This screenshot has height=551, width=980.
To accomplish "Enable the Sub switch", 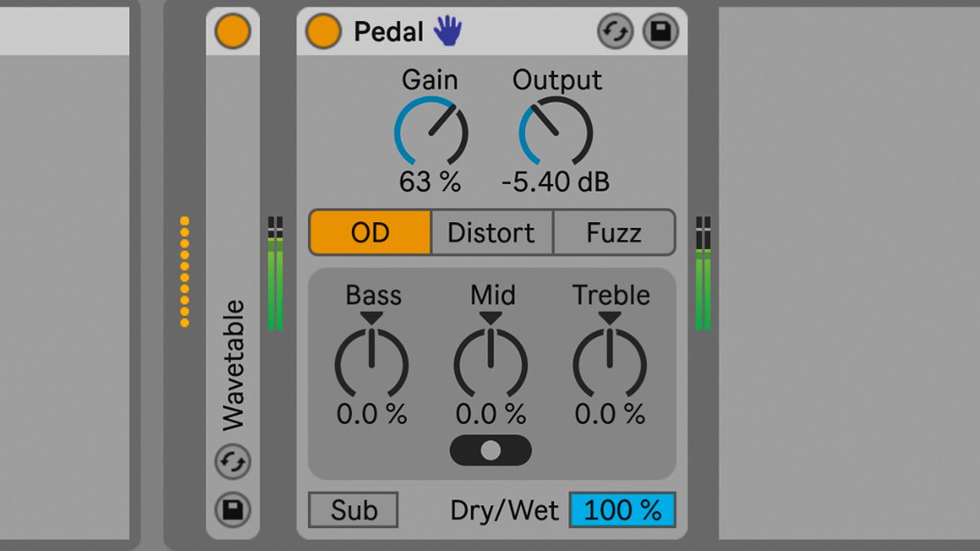I will point(353,510).
